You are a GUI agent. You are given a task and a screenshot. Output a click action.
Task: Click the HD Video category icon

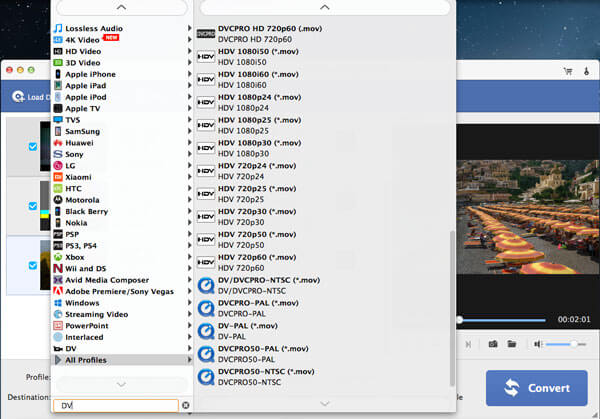coord(58,51)
